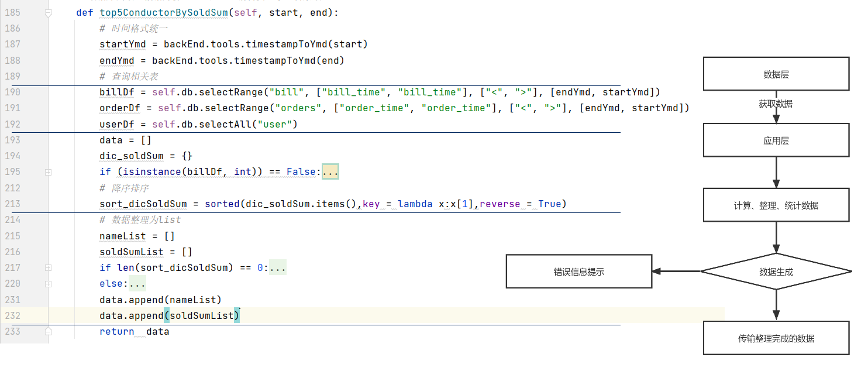The width and height of the screenshot is (868, 371).
Task: Click 'soldSumList = []' on line 216
Action: (146, 252)
